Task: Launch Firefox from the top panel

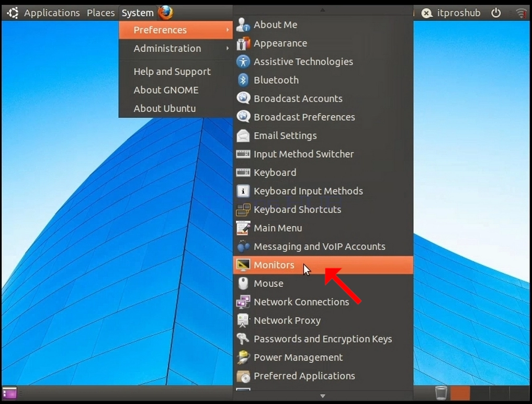Action: [x=166, y=13]
